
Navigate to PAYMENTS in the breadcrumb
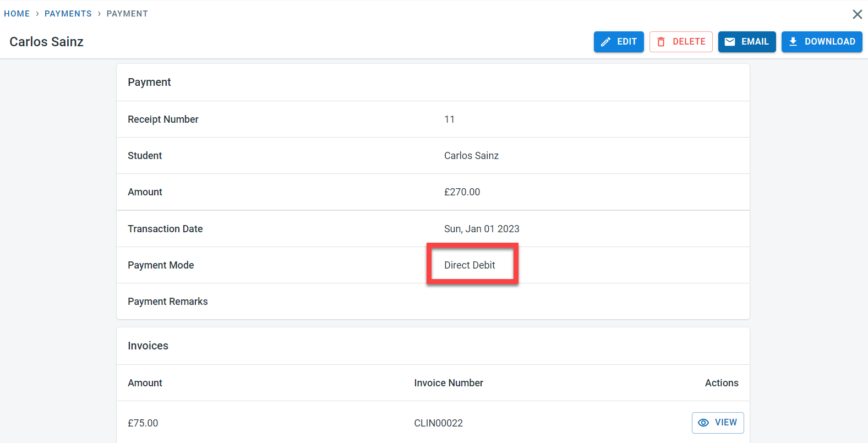point(68,14)
